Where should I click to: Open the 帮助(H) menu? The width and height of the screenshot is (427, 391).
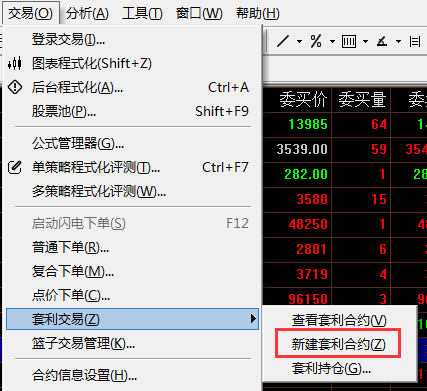click(x=257, y=13)
